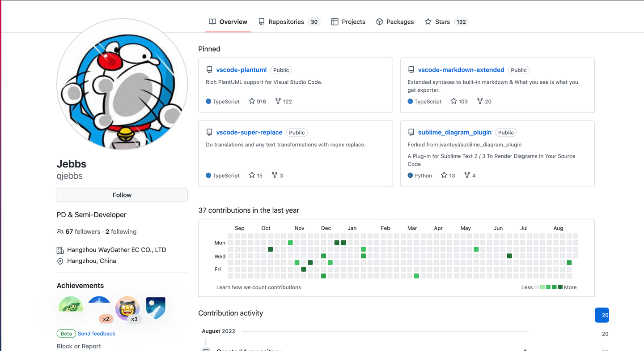Click the repo icon beside vscode-super-replace
The image size is (644, 351).
[209, 133]
